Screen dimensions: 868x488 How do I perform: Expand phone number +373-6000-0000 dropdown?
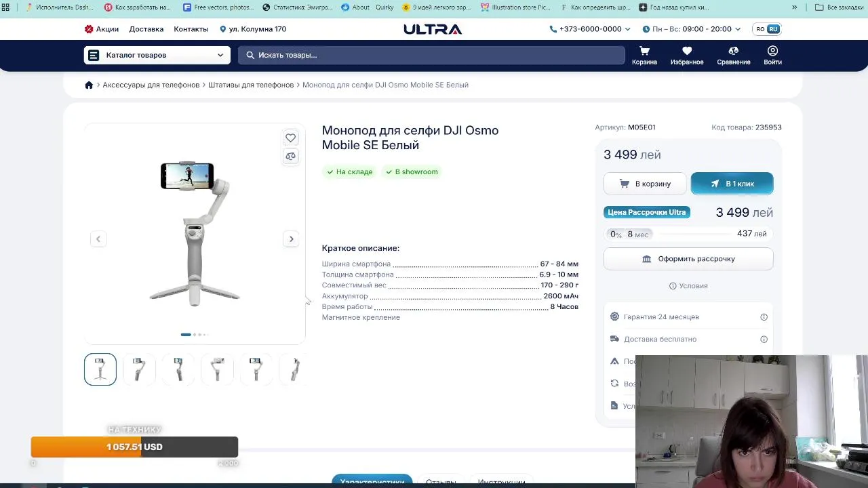(x=590, y=29)
